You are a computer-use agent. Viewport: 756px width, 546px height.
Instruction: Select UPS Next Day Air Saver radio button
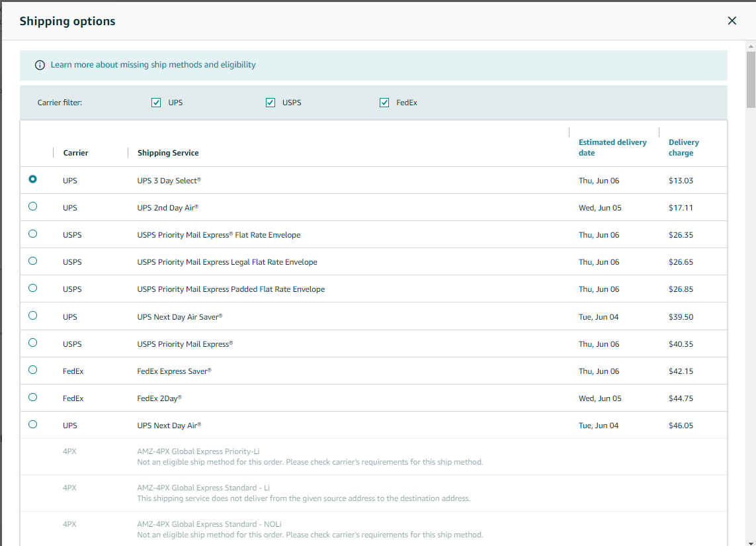[x=33, y=316]
